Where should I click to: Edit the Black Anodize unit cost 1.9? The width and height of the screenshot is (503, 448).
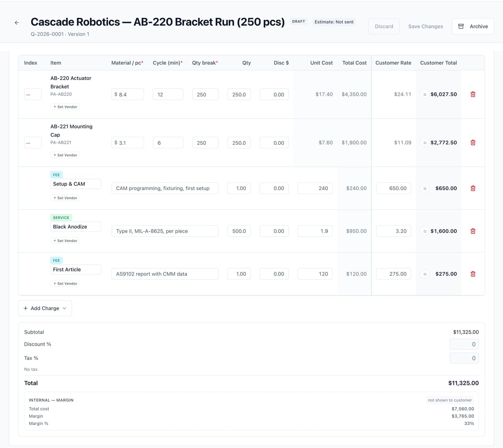[x=315, y=231]
